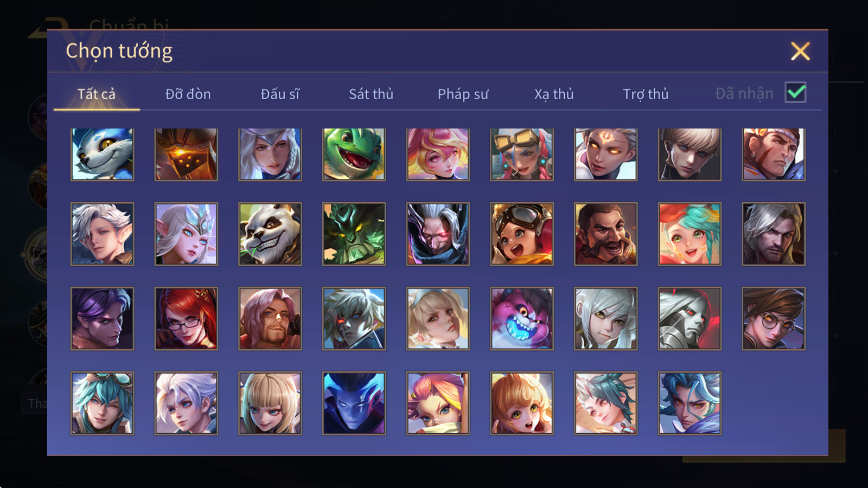Pick the green horned tree monster hero
The width and height of the screenshot is (868, 488).
click(x=354, y=234)
